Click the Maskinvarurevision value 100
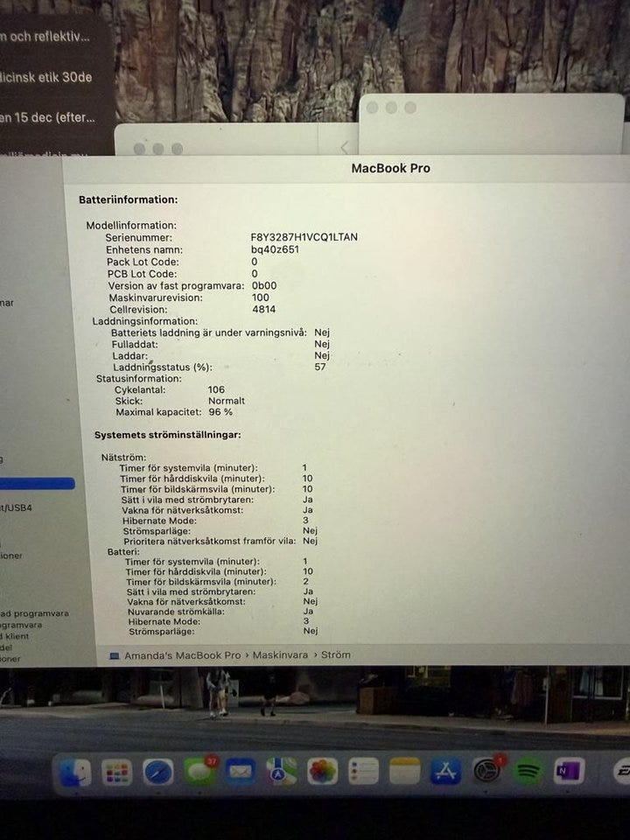The height and width of the screenshot is (840, 630). (261, 297)
